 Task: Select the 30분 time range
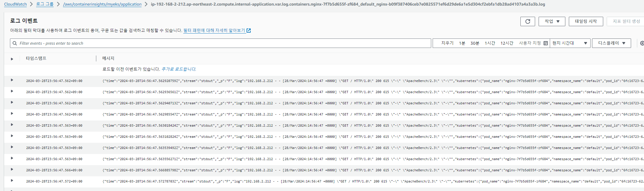tap(475, 43)
